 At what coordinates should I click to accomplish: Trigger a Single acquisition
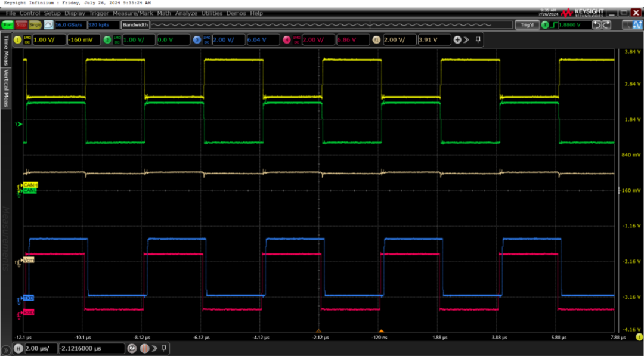click(x=35, y=25)
